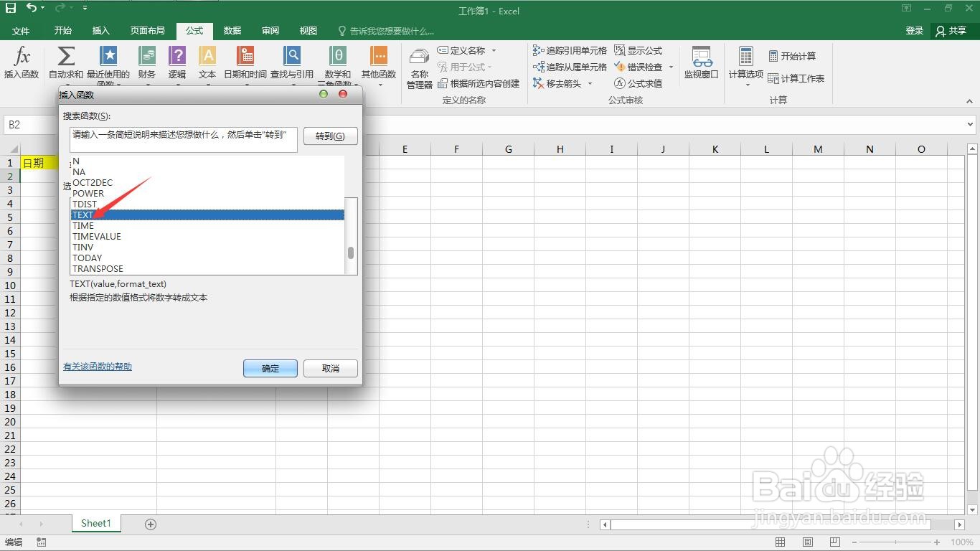Viewport: 980px width, 551px height.
Task: Click the Sign in (登录) button
Action: [x=915, y=31]
